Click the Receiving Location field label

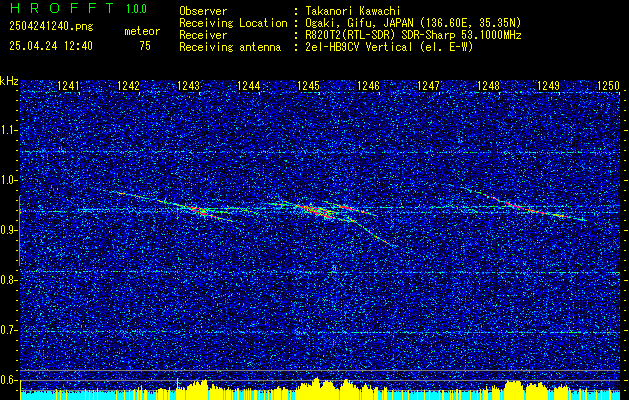coord(233,23)
